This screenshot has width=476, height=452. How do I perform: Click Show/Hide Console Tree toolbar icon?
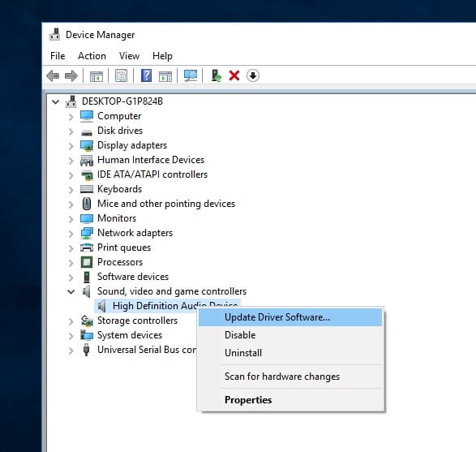pos(96,76)
